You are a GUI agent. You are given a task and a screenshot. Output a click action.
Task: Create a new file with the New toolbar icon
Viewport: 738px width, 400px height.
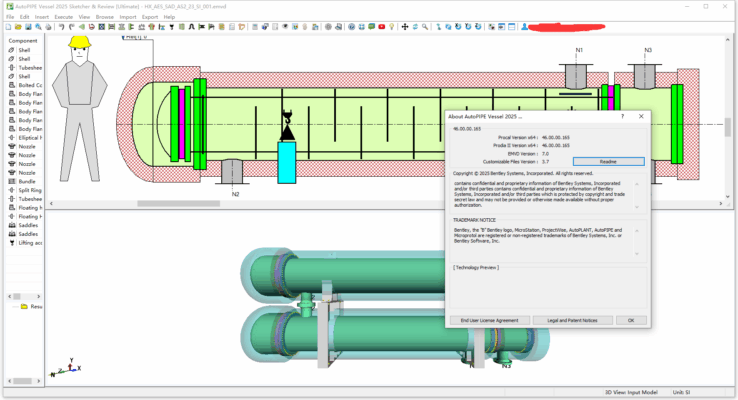point(8,27)
